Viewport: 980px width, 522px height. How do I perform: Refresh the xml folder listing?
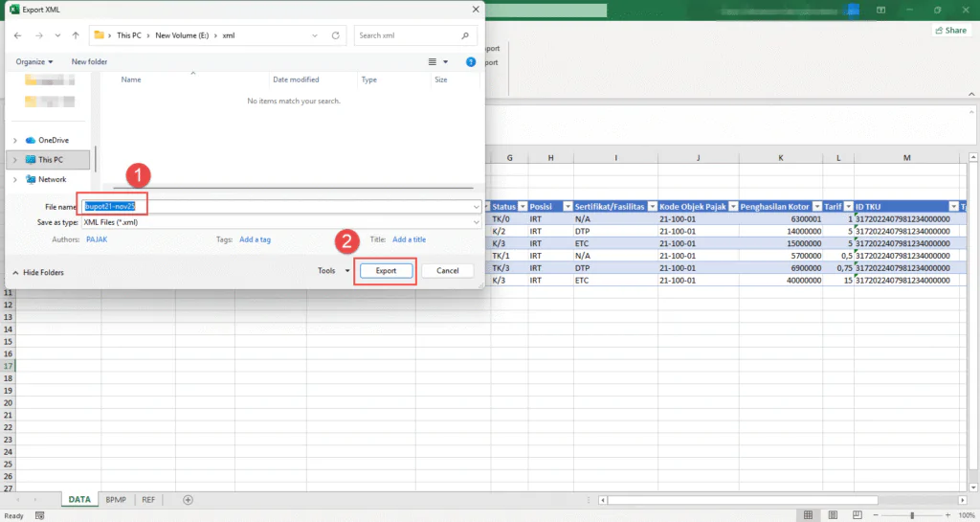[x=336, y=35]
